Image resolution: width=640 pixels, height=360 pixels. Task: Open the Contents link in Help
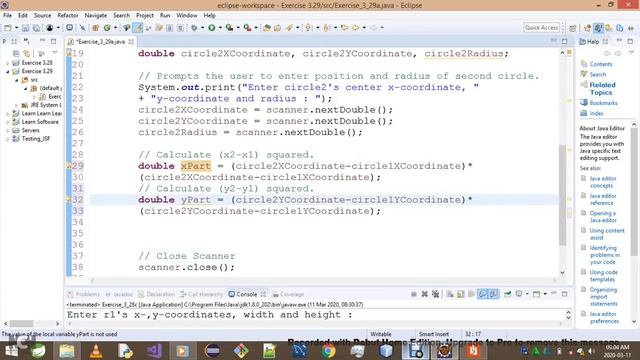tap(601, 64)
